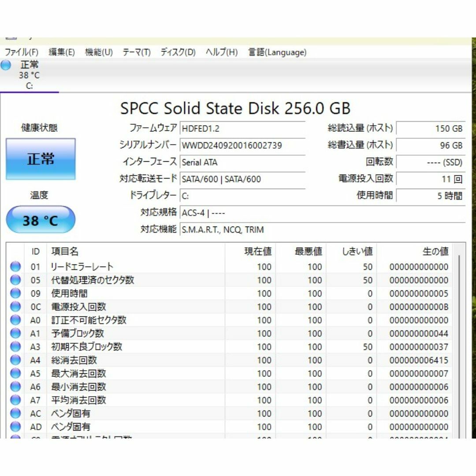Select the 最小消去回数 attribute row

click(230, 387)
